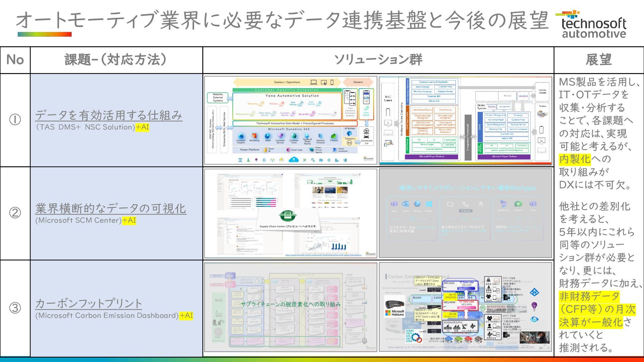Click the Customer Specific Extension green bar
644x362 pixels.
point(287,90)
